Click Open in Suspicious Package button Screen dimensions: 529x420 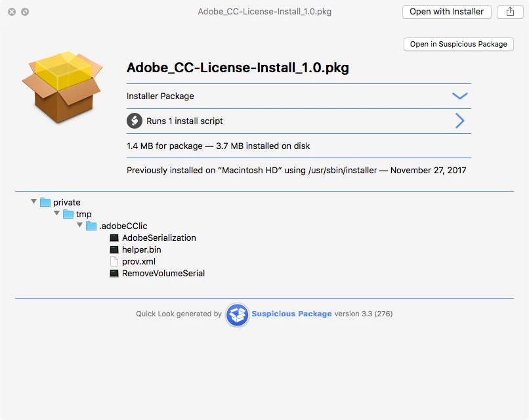coord(459,44)
